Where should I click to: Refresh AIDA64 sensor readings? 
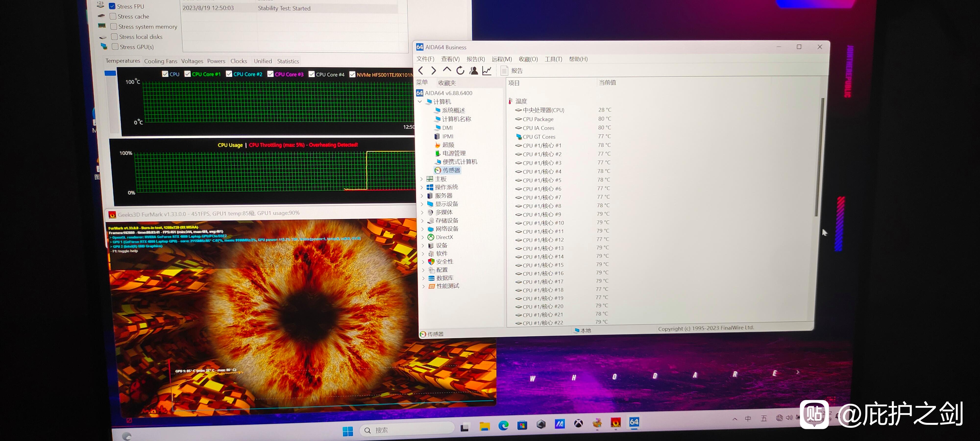coord(460,70)
